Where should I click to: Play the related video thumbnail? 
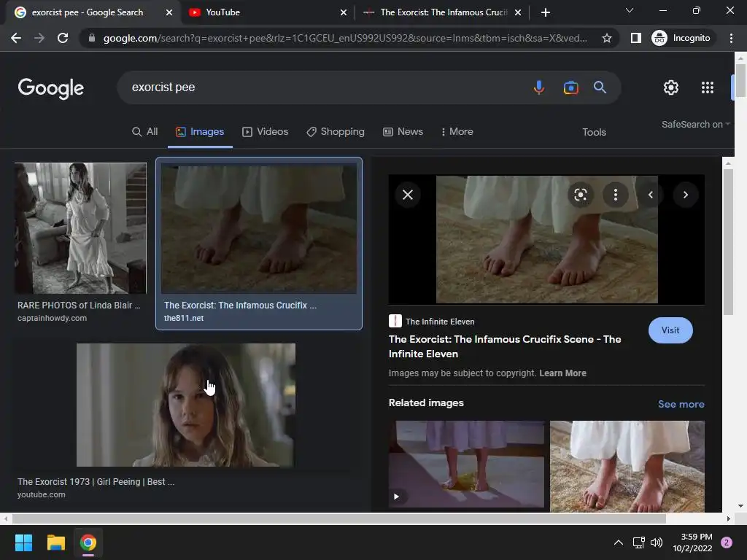(x=466, y=464)
